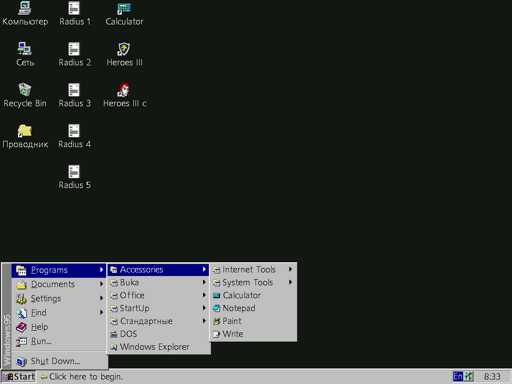Choose Run... from Start menu

pyautogui.click(x=59, y=341)
